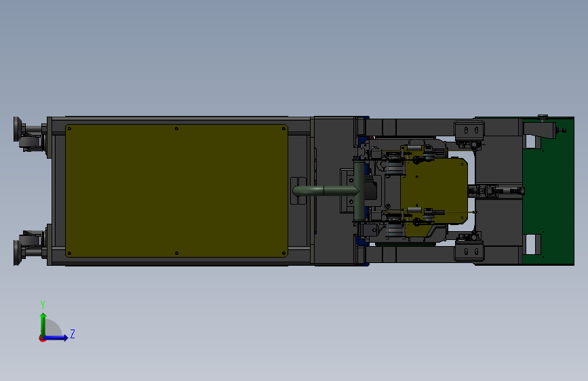Select the large olive rectangular cover plate
588x381 pixels.
pos(176,191)
